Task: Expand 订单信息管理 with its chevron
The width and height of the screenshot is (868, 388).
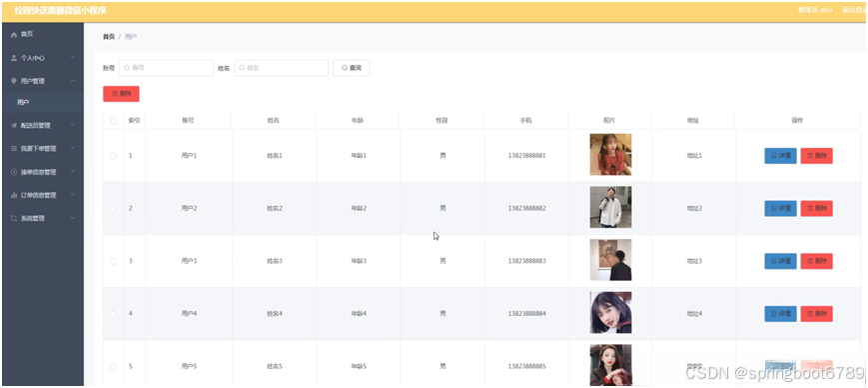Action: (73, 195)
